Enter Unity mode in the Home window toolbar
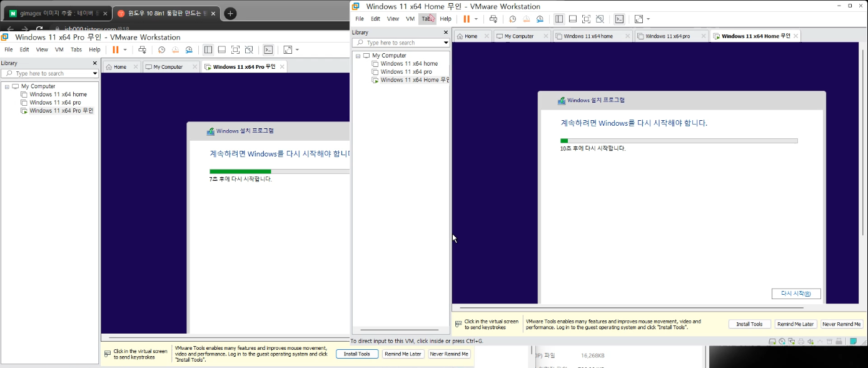The image size is (868, 368). (600, 19)
